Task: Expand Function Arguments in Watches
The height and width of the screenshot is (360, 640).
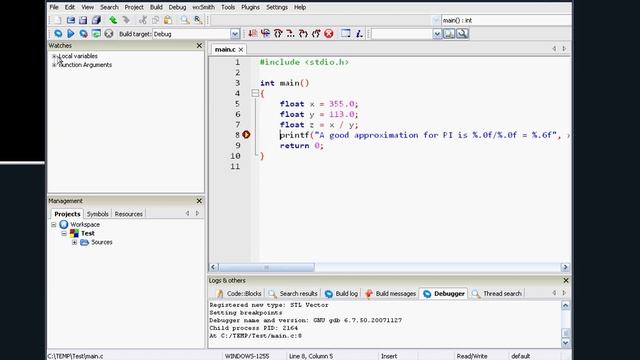Action: point(54,65)
